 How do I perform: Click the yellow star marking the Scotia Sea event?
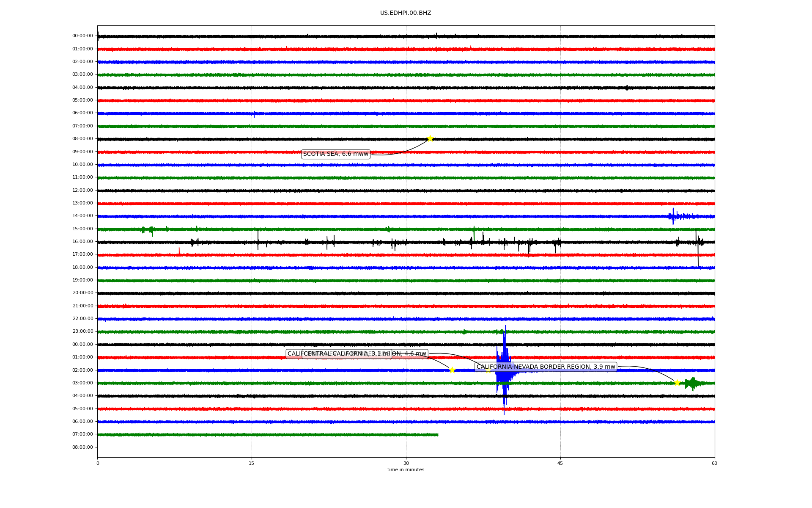tap(430, 138)
